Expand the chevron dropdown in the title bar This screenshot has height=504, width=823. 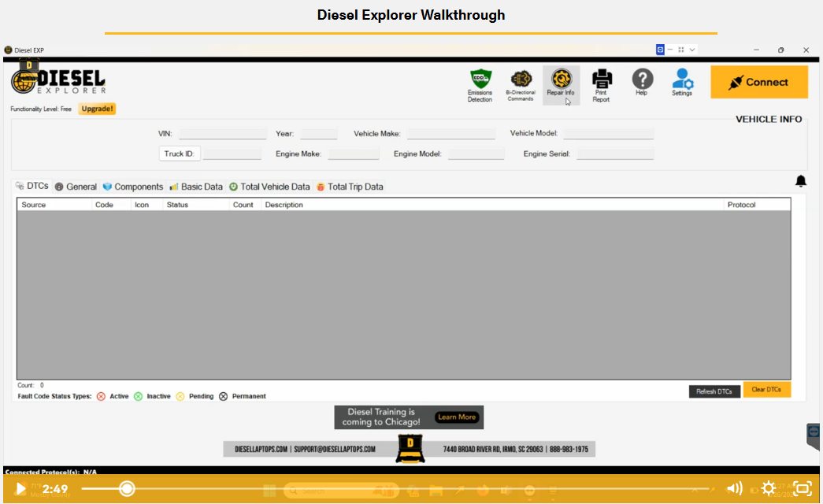pyautogui.click(x=692, y=50)
